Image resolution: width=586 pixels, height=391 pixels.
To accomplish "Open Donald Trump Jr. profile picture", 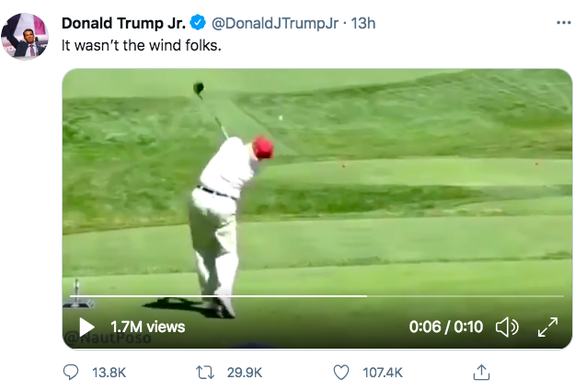I will pos(25,36).
